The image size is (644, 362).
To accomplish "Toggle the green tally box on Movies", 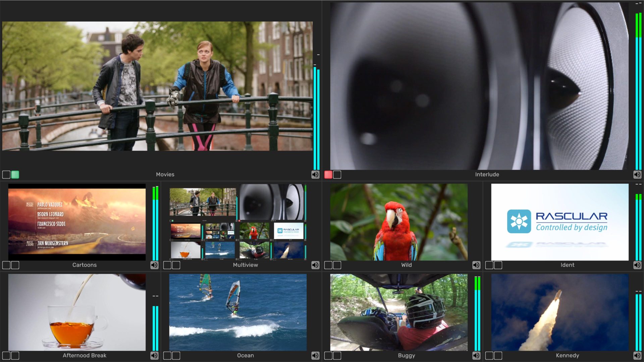I will 15,175.
